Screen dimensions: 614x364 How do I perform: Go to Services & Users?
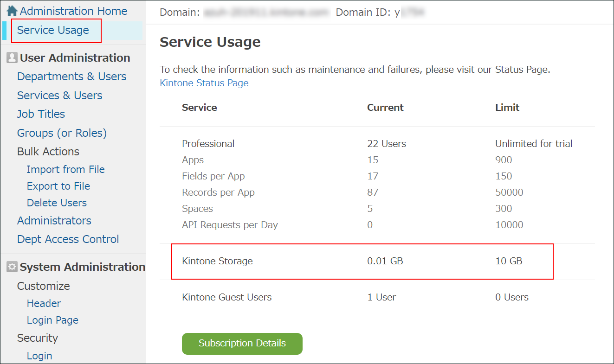tap(59, 95)
